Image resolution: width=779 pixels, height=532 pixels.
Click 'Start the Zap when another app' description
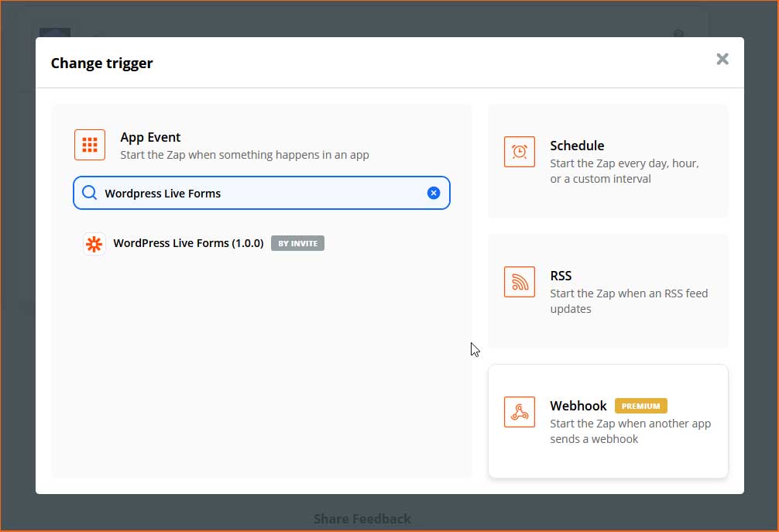click(630, 431)
